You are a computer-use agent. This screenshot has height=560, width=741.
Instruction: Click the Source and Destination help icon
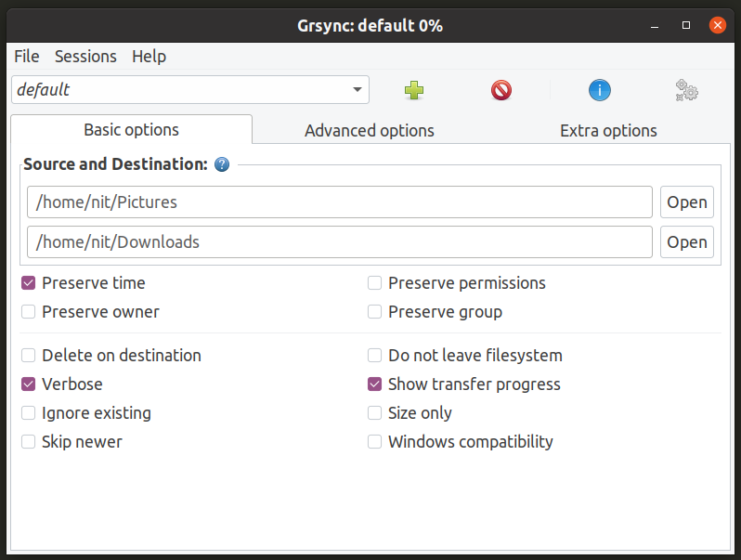point(222,164)
